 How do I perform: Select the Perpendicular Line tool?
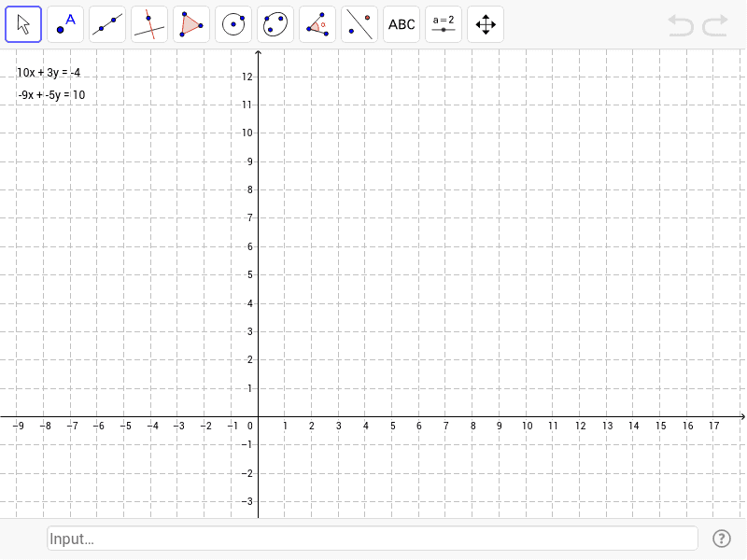pyautogui.click(x=148, y=23)
